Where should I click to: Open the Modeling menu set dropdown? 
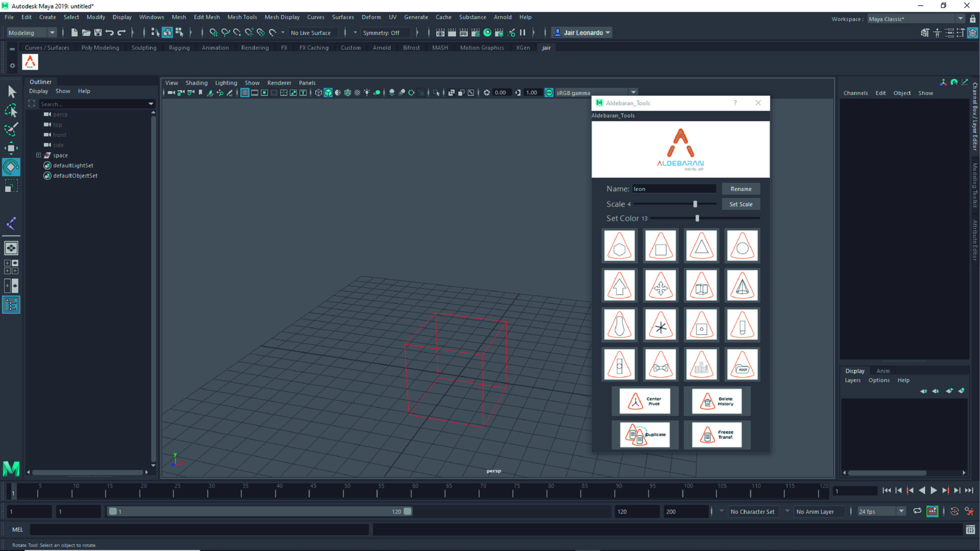(x=31, y=33)
